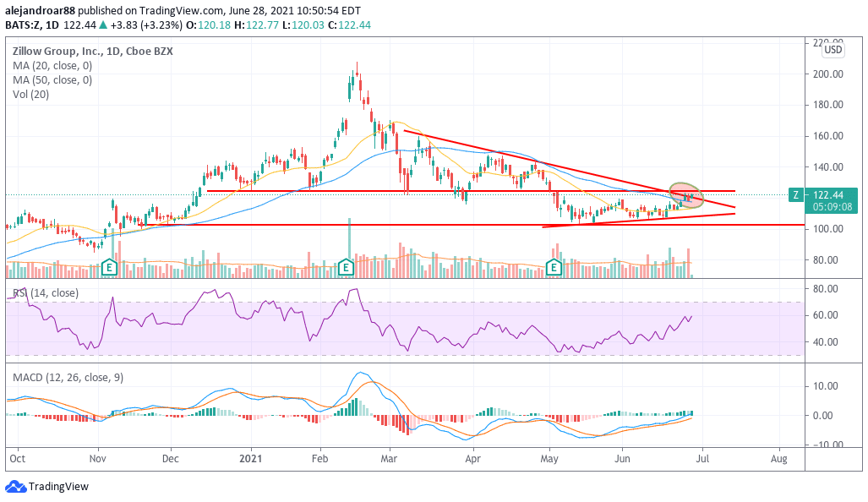
Task: Click the C:122.44 close value
Action: pos(349,25)
